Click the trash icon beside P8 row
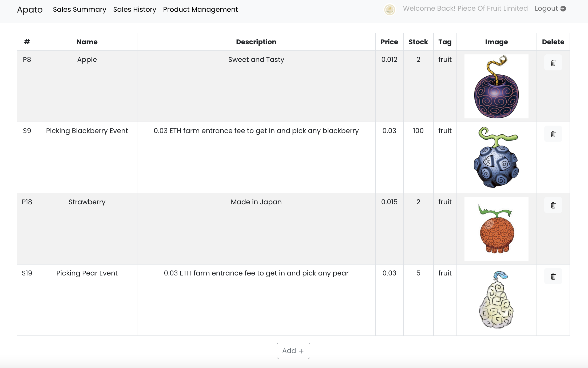Viewport: 588px width, 368px height. pyautogui.click(x=553, y=62)
